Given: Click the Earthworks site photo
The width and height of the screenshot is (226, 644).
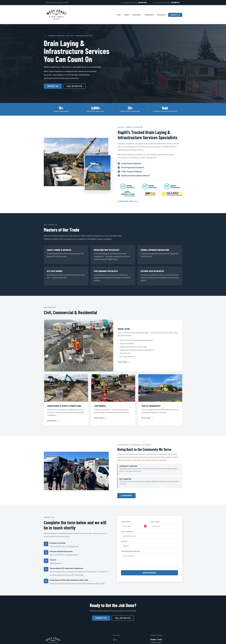Looking at the screenshot, I should point(113,388).
